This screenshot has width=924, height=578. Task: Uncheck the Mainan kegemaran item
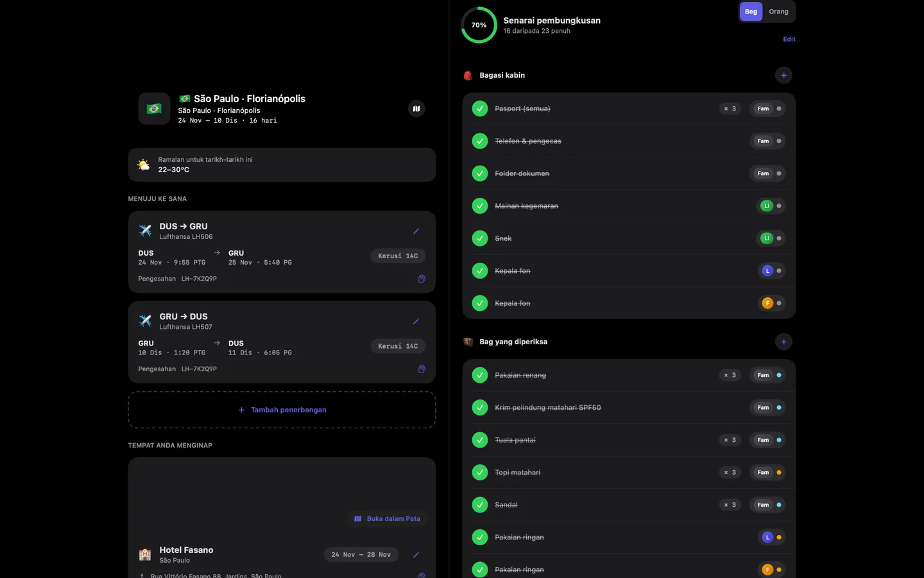pos(480,206)
